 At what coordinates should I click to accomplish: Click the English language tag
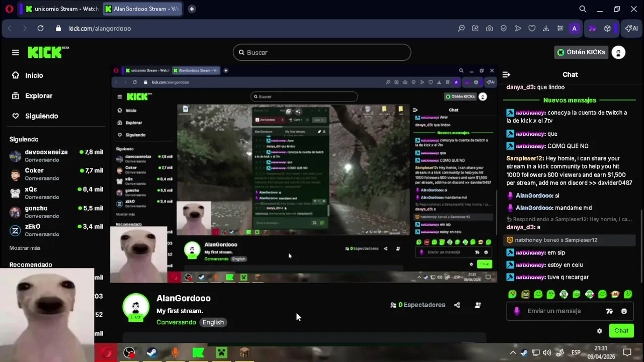213,322
